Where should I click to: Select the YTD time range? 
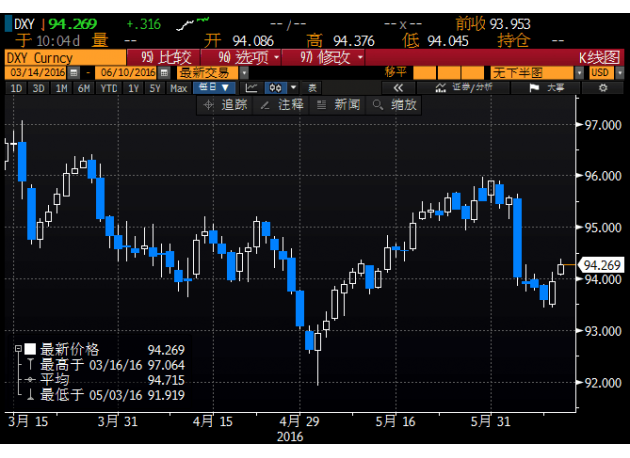pyautogui.click(x=108, y=88)
